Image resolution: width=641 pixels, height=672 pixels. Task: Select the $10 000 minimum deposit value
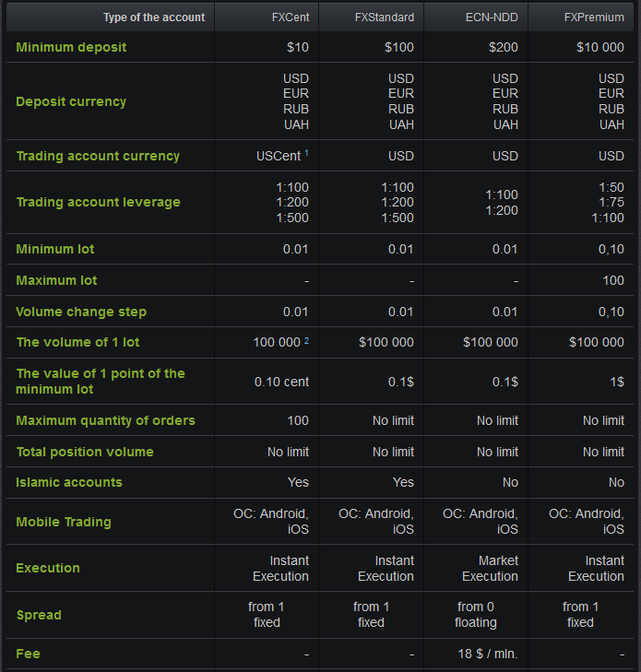tap(599, 47)
